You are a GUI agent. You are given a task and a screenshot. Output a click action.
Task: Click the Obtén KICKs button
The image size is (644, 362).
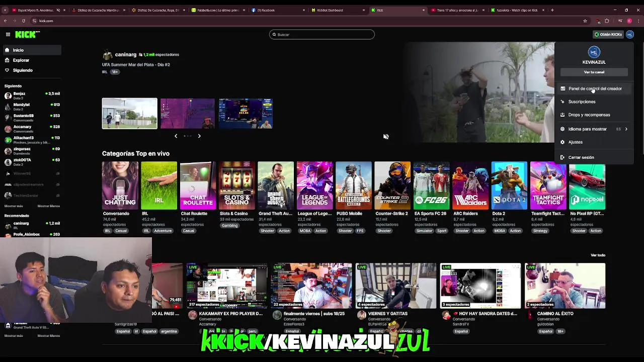pos(608,34)
